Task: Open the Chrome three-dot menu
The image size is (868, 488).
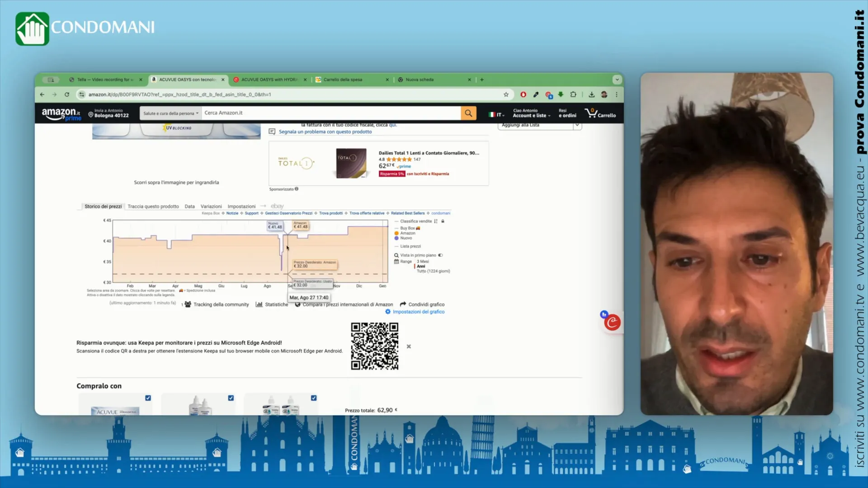Action: tap(617, 94)
